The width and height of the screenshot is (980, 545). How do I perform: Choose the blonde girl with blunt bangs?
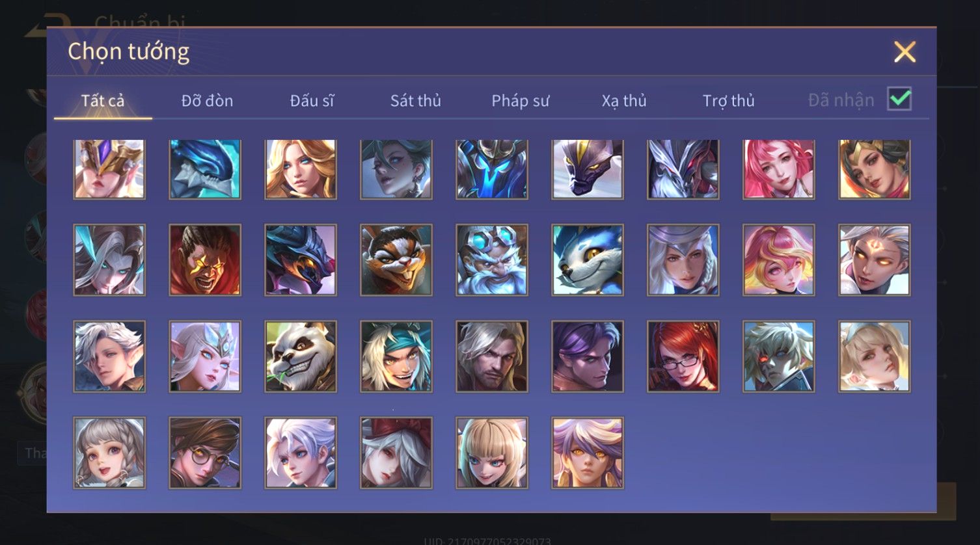pos(492,453)
